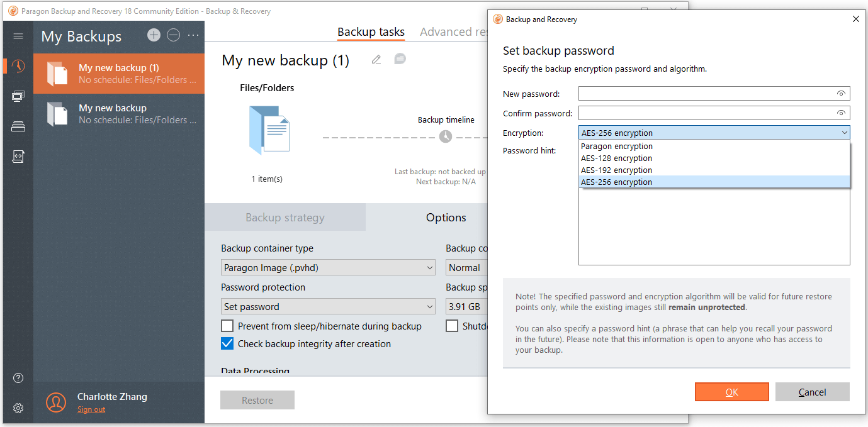The height and width of the screenshot is (427, 868).
Task: Choose AES-256 encryption in list
Action: click(714, 182)
